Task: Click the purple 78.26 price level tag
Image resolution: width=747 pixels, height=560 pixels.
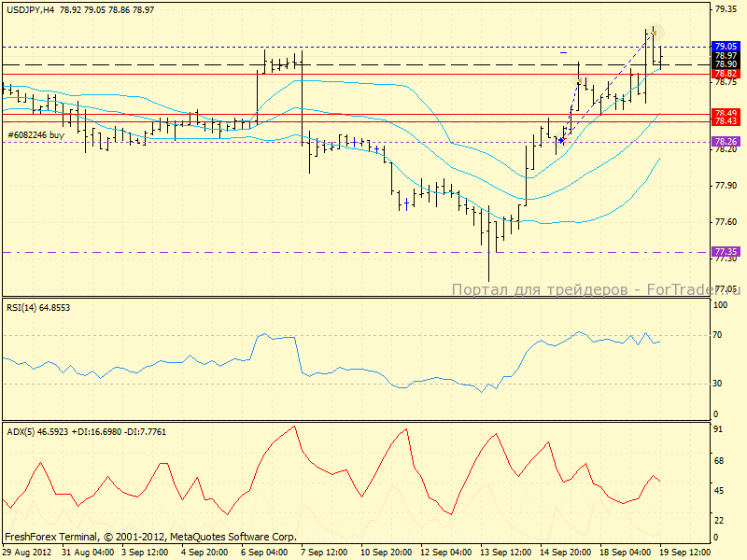Action: coord(726,142)
